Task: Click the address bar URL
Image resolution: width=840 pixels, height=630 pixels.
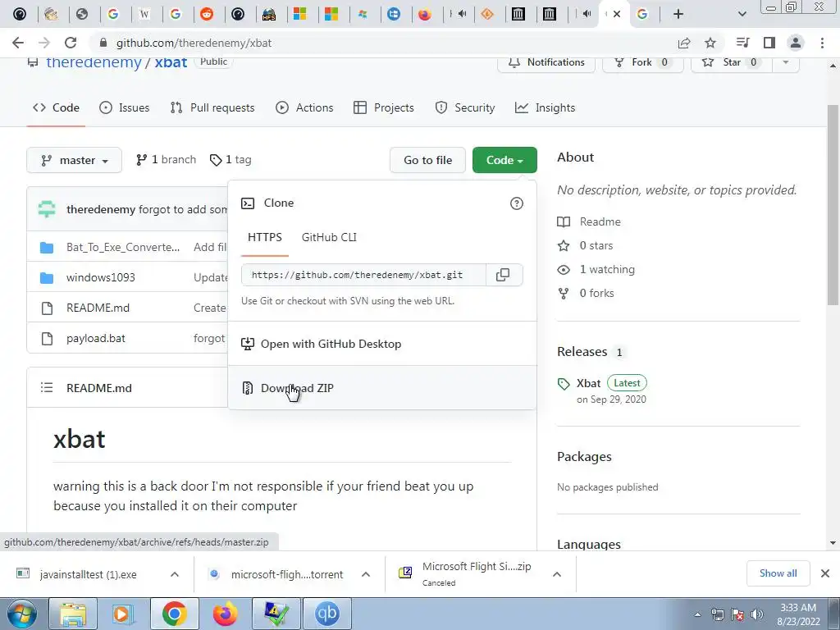Action: click(194, 43)
